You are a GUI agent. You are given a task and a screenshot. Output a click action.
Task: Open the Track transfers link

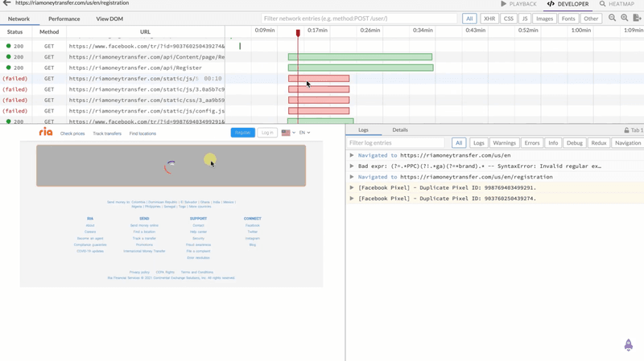(x=107, y=133)
